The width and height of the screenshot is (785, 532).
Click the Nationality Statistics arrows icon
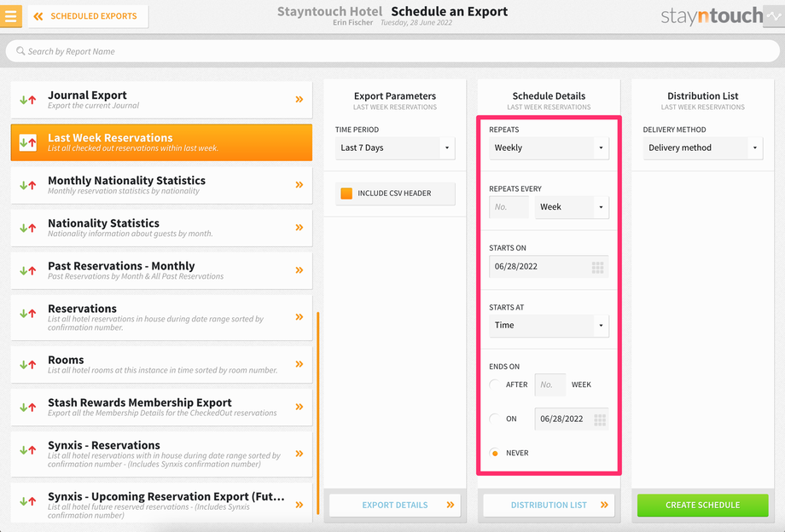pos(28,228)
